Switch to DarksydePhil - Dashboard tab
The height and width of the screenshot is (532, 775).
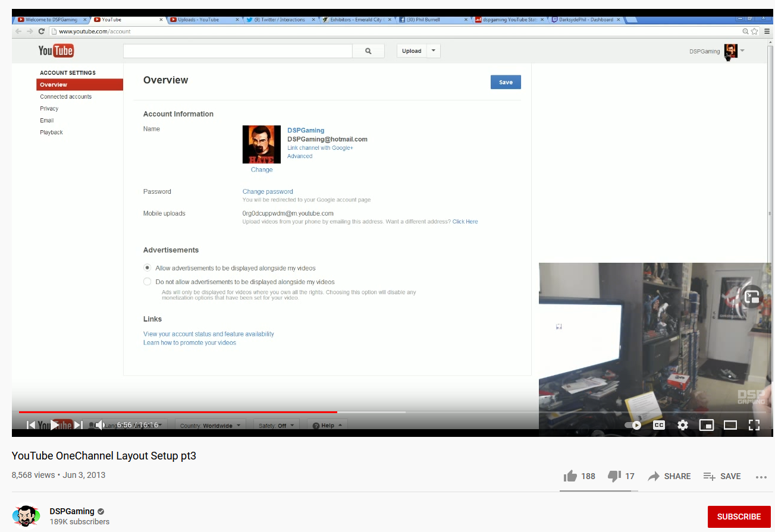pos(586,20)
